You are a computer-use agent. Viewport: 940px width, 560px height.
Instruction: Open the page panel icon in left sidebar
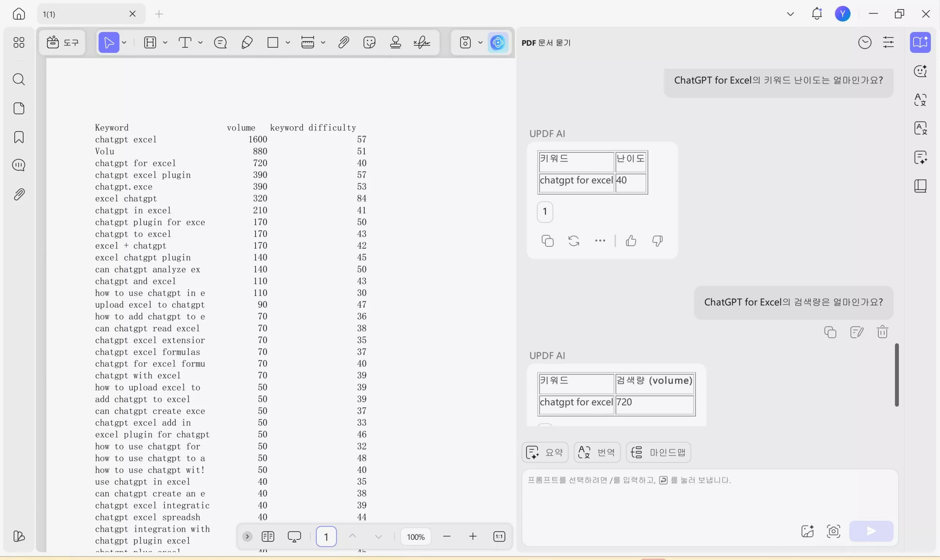click(19, 108)
